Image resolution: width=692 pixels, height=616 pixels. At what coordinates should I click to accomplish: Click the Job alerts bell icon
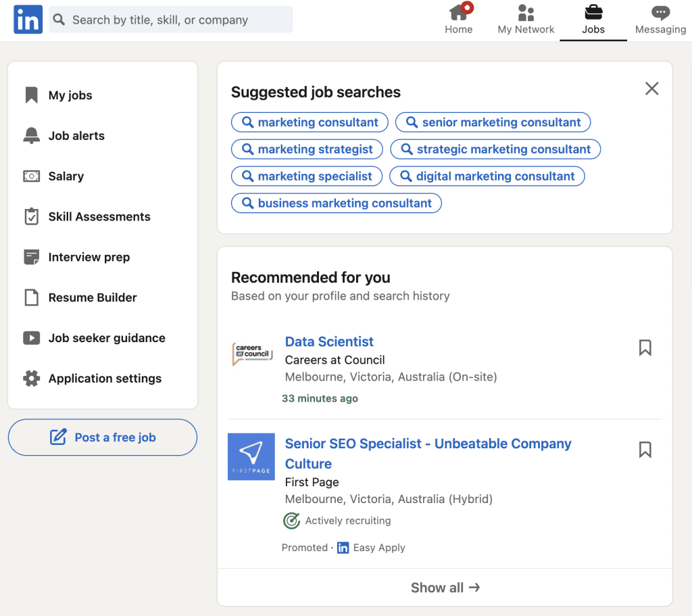coord(31,135)
